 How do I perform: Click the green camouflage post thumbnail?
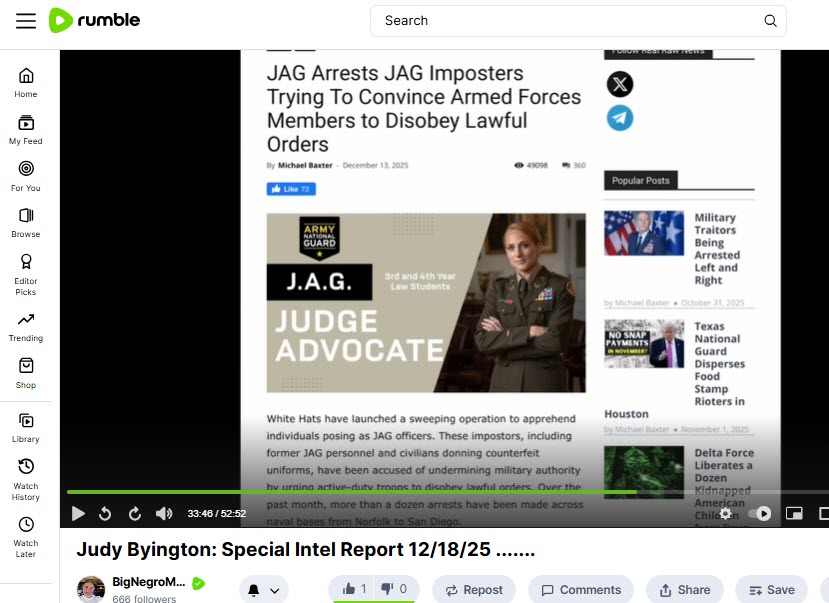(644, 472)
